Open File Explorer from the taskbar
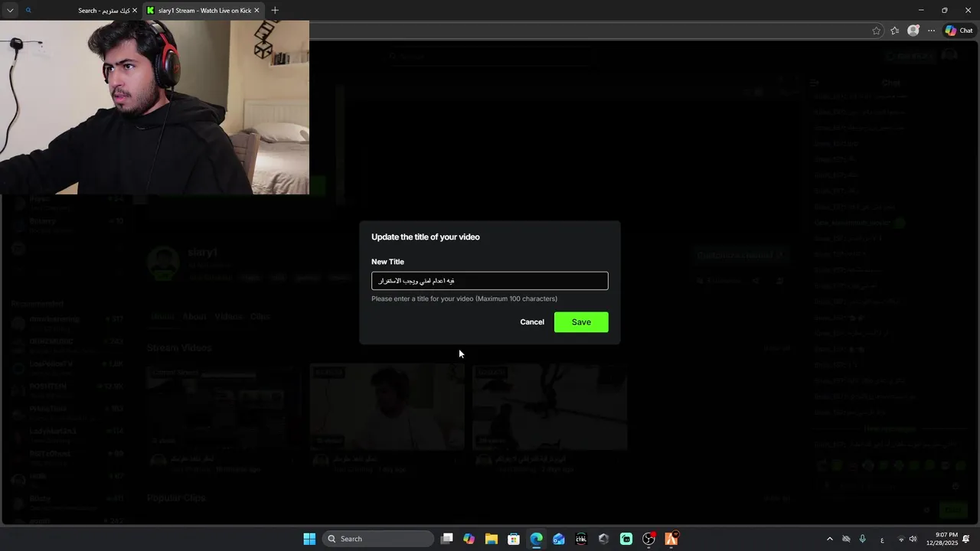Image resolution: width=980 pixels, height=551 pixels. point(492,539)
